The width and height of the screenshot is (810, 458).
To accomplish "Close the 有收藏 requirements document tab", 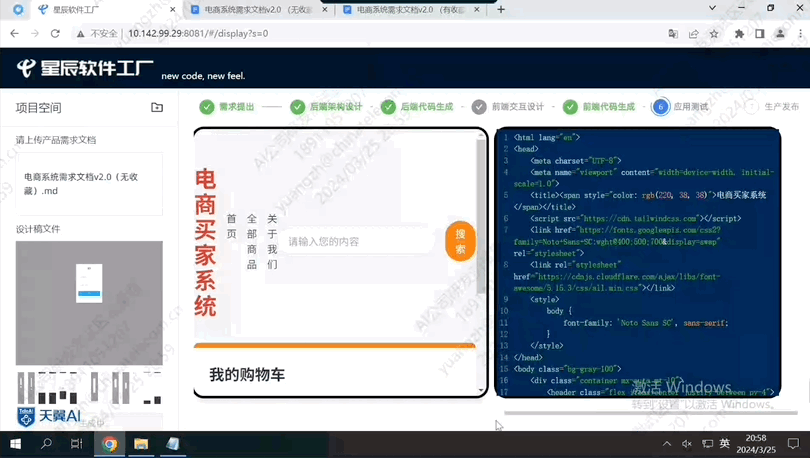I will point(476,10).
